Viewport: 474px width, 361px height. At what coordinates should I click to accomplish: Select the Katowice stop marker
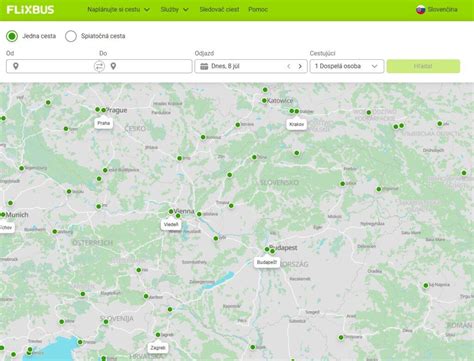(x=264, y=100)
